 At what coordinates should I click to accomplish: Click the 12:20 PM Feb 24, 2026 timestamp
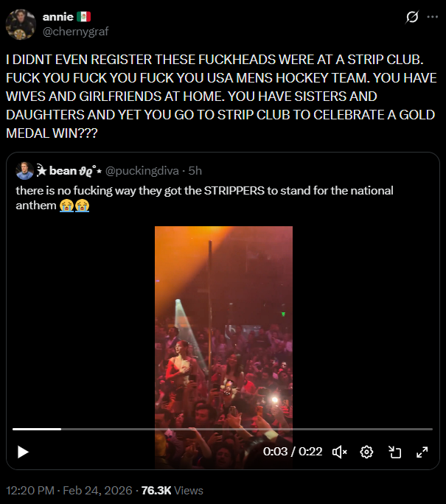[x=69, y=491]
